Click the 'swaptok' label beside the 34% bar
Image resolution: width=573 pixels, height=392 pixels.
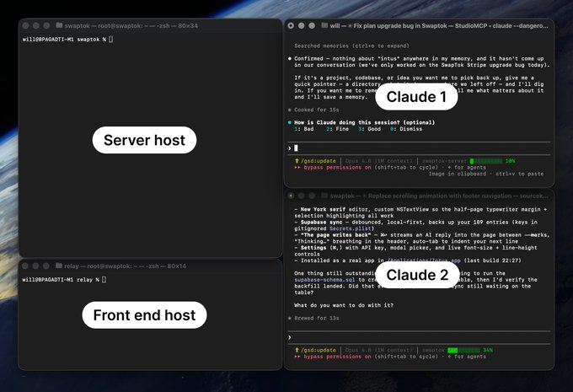pos(433,351)
